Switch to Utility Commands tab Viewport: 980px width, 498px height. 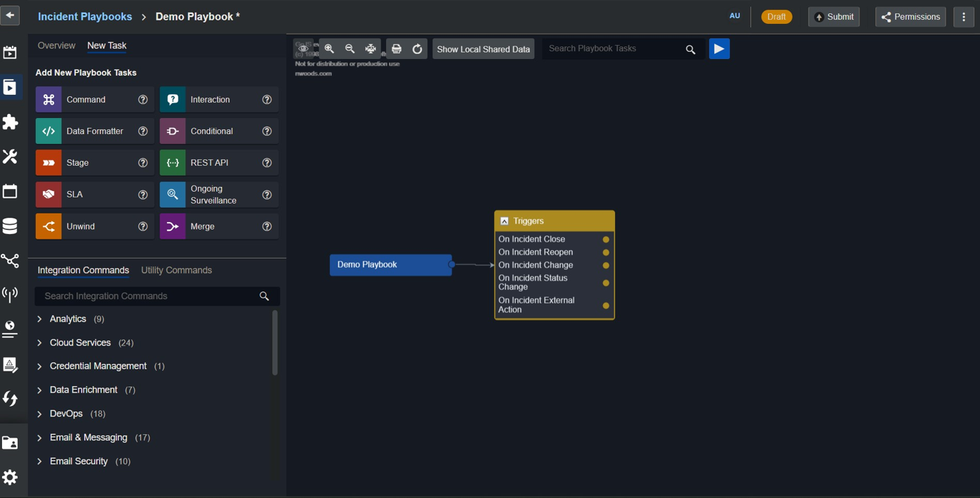176,270
